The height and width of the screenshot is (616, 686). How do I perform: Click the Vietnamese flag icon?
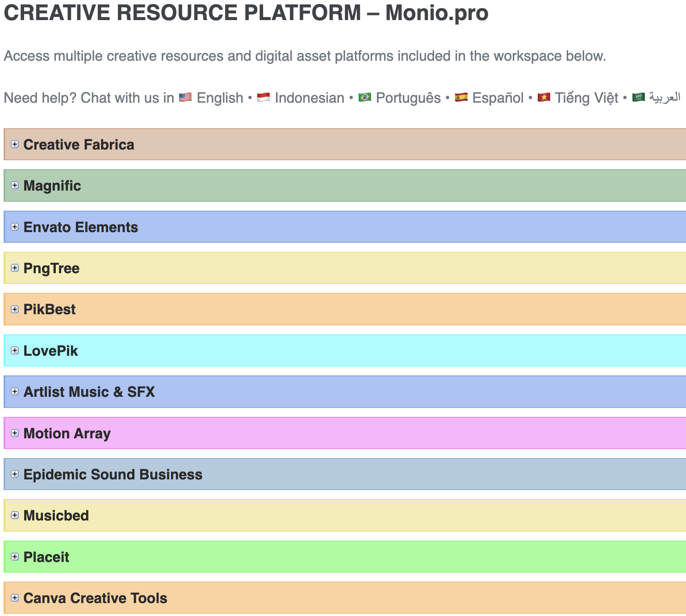coord(544,97)
